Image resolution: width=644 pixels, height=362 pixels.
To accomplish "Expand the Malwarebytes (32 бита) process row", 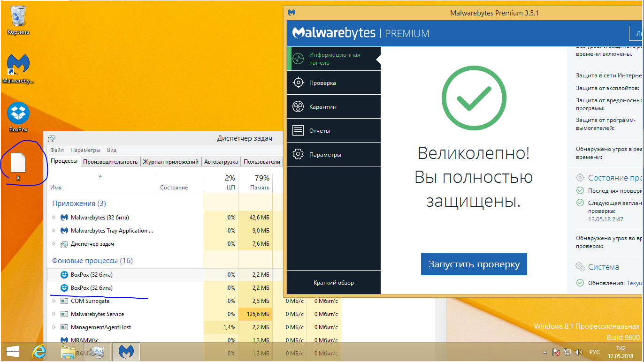I will tap(54, 218).
